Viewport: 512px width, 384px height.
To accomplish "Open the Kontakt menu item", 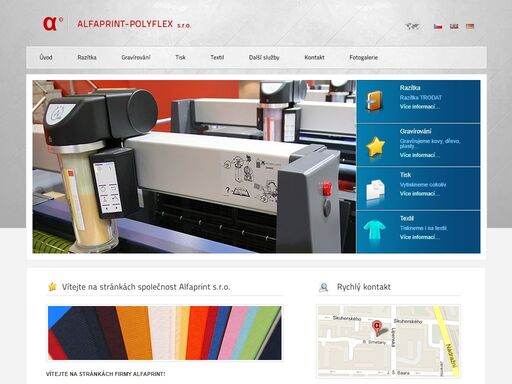I will (x=314, y=57).
